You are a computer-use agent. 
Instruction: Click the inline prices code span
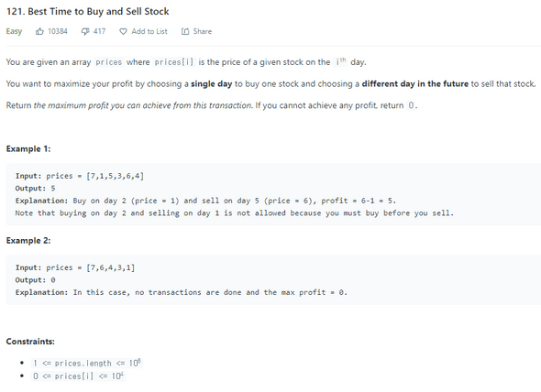[x=109, y=62]
